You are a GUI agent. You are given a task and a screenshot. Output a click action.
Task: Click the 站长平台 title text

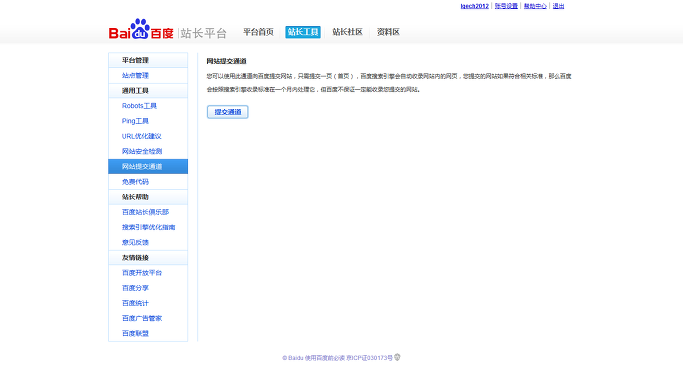[204, 33]
